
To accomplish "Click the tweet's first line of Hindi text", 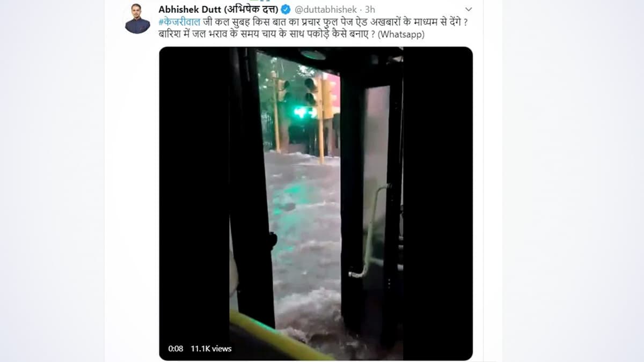I will [314, 22].
